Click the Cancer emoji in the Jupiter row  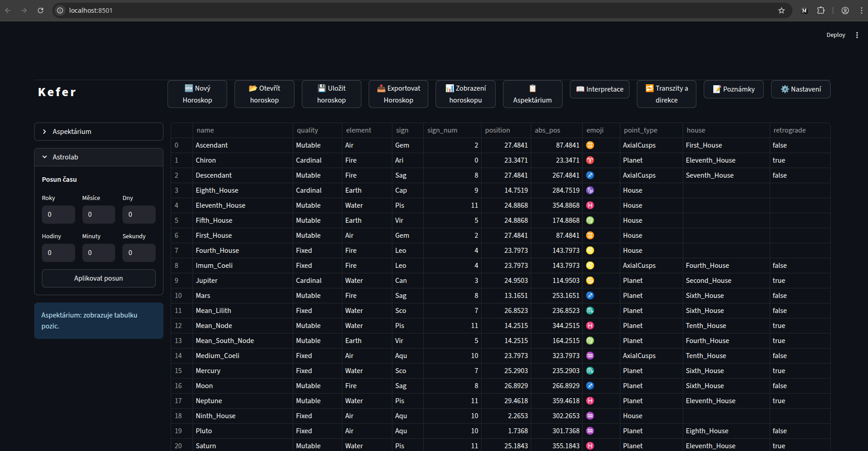[x=590, y=281]
